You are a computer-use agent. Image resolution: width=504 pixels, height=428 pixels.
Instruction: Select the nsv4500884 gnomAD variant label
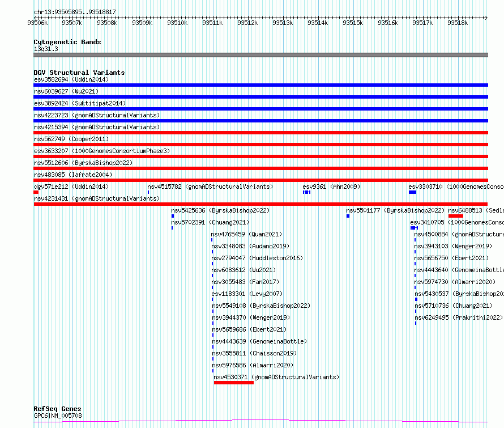point(459,234)
